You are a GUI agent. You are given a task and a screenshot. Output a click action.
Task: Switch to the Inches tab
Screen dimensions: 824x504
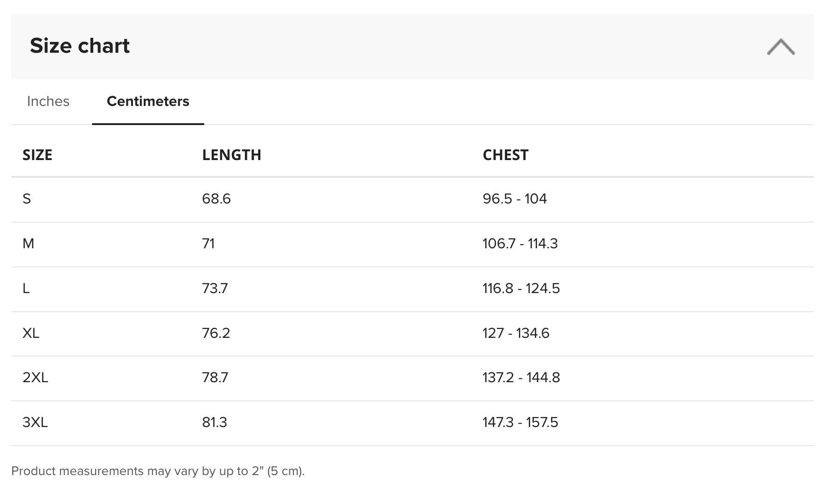pyautogui.click(x=48, y=101)
